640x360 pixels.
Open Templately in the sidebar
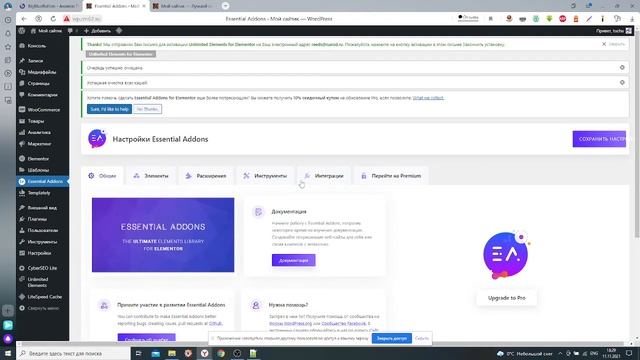[39, 193]
